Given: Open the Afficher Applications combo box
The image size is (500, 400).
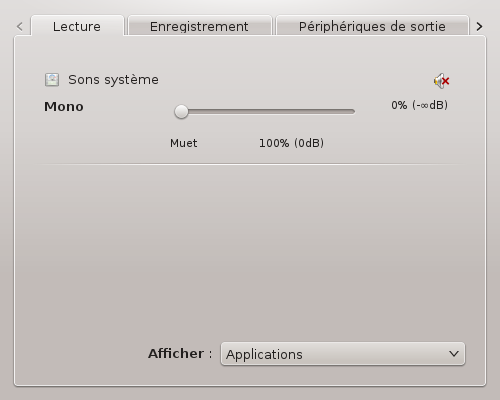Looking at the screenshot, I should coord(343,354).
